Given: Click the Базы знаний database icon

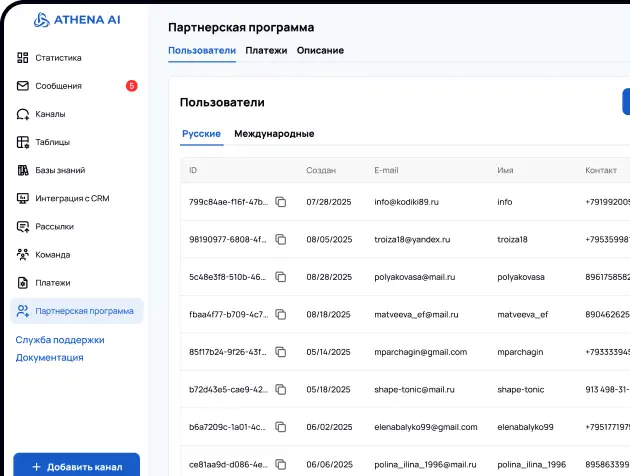Looking at the screenshot, I should pyautogui.click(x=23, y=170).
